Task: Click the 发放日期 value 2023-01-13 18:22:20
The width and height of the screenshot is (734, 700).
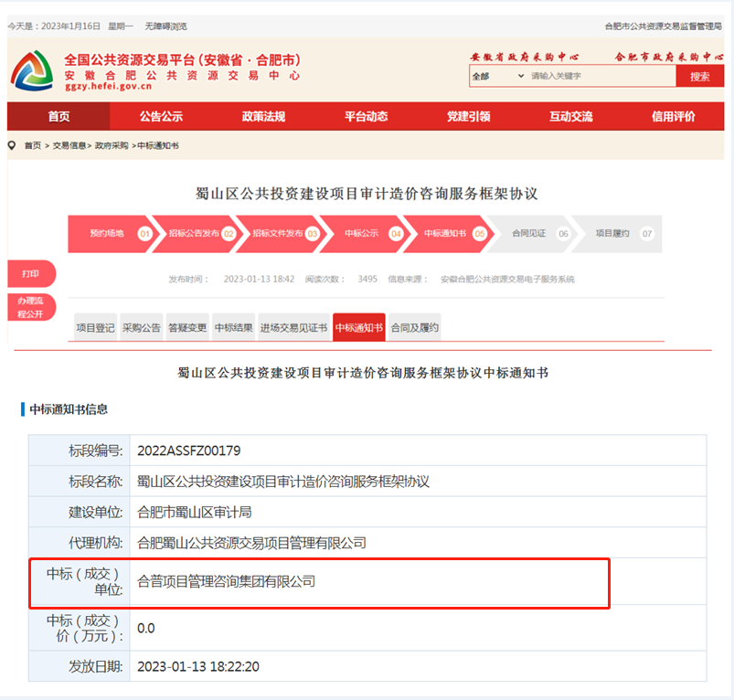Action: coord(198,666)
